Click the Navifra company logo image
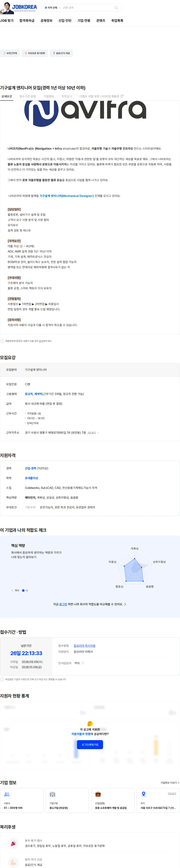The image size is (180, 868). pyautogui.click(x=85, y=113)
